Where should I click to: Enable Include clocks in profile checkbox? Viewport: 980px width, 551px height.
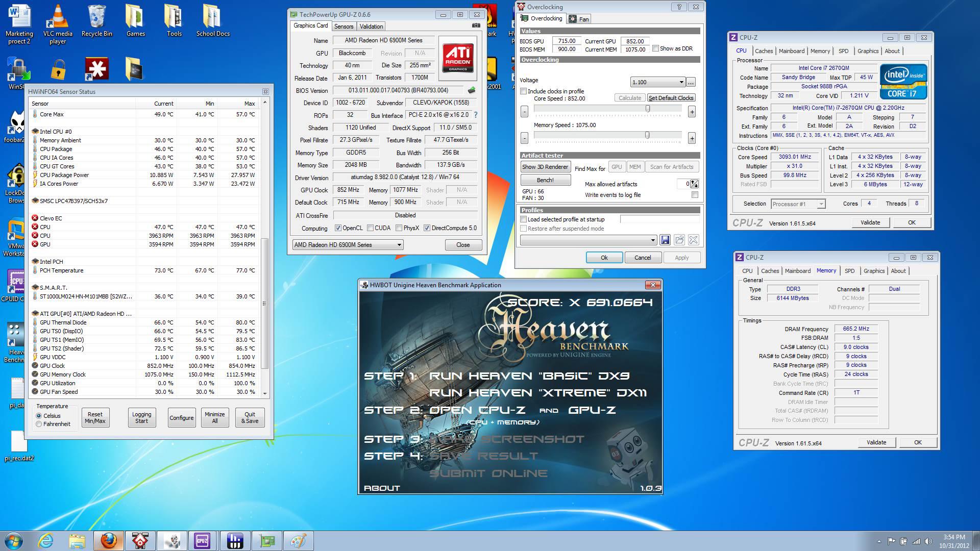click(x=523, y=91)
